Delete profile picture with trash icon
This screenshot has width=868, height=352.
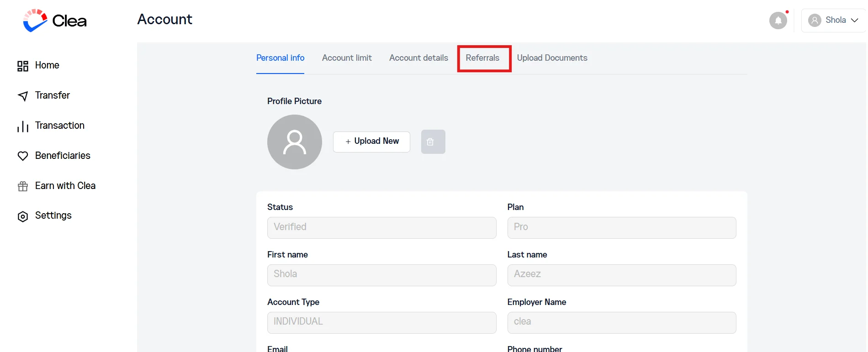tap(433, 142)
